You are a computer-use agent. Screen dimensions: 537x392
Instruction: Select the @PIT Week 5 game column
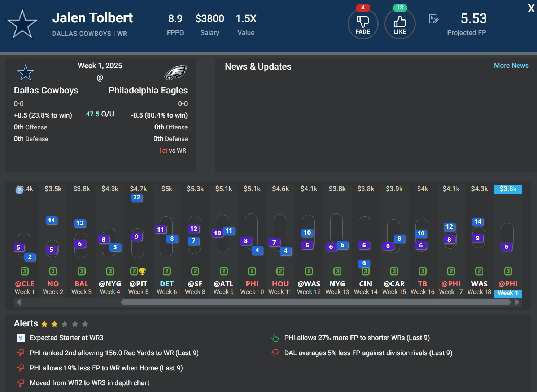[139, 241]
